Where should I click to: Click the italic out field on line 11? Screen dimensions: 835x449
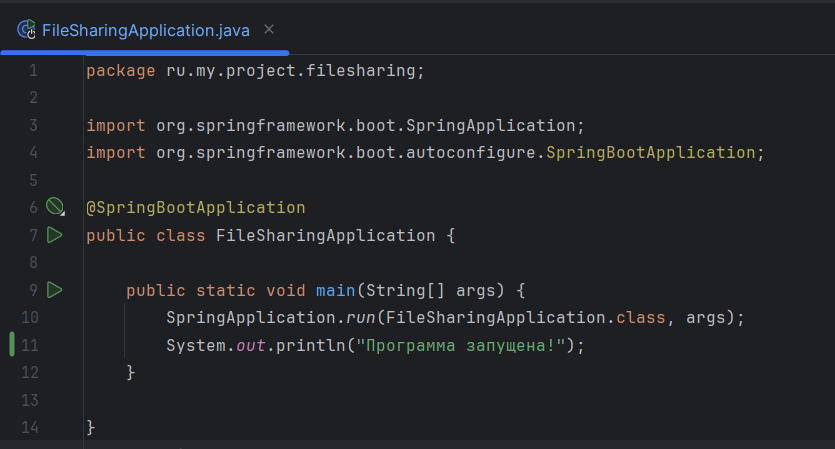tap(250, 345)
